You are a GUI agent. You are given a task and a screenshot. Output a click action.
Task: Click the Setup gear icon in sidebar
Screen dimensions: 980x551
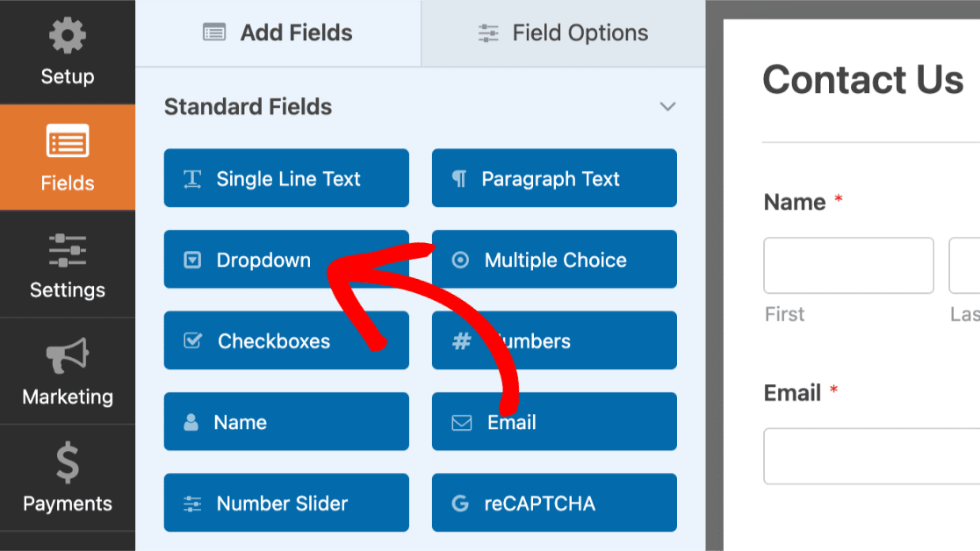[x=68, y=35]
